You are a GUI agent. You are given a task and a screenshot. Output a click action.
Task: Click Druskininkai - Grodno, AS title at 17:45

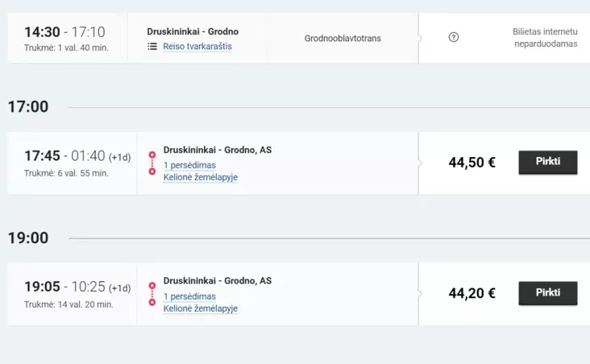[218, 150]
